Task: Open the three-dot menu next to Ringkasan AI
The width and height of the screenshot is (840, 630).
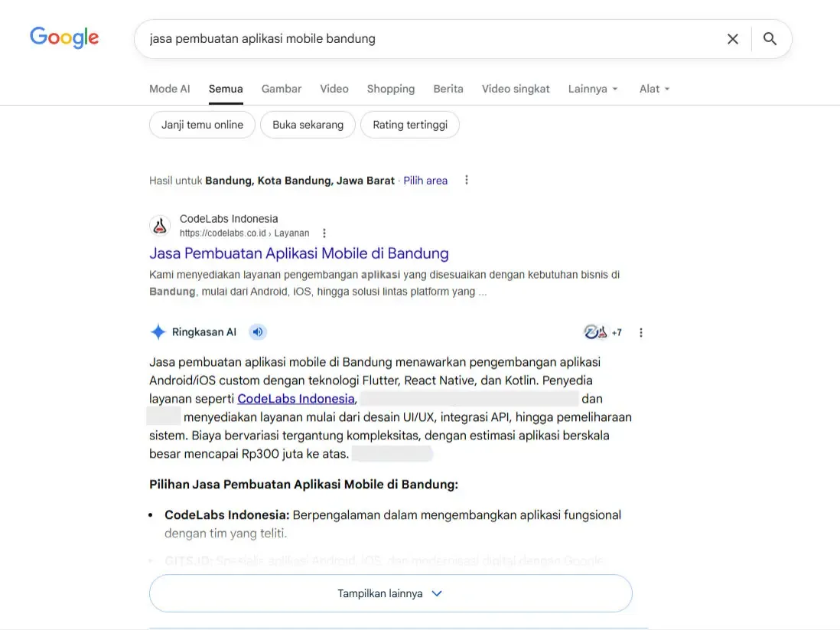Action: pyautogui.click(x=641, y=331)
